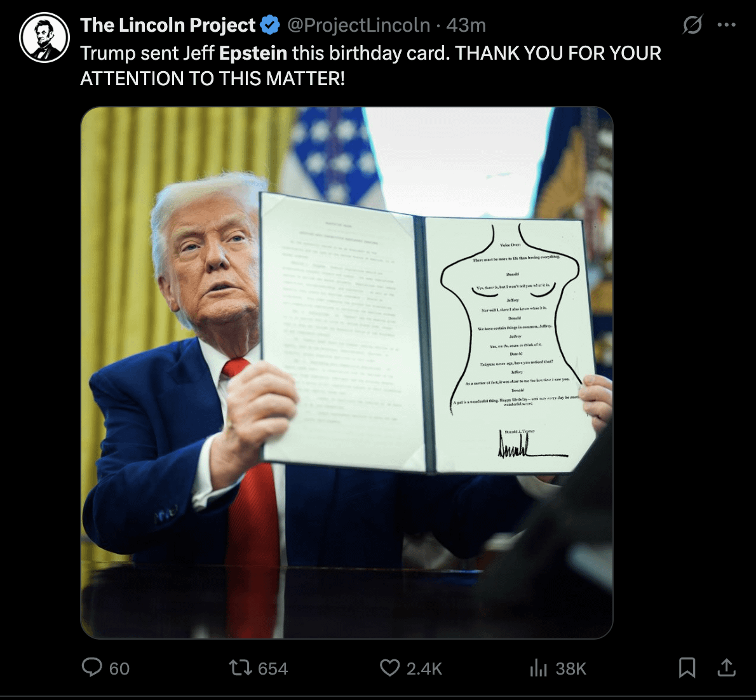756x700 pixels.
Task: Click the 2.4K likes count
Action: (x=424, y=669)
